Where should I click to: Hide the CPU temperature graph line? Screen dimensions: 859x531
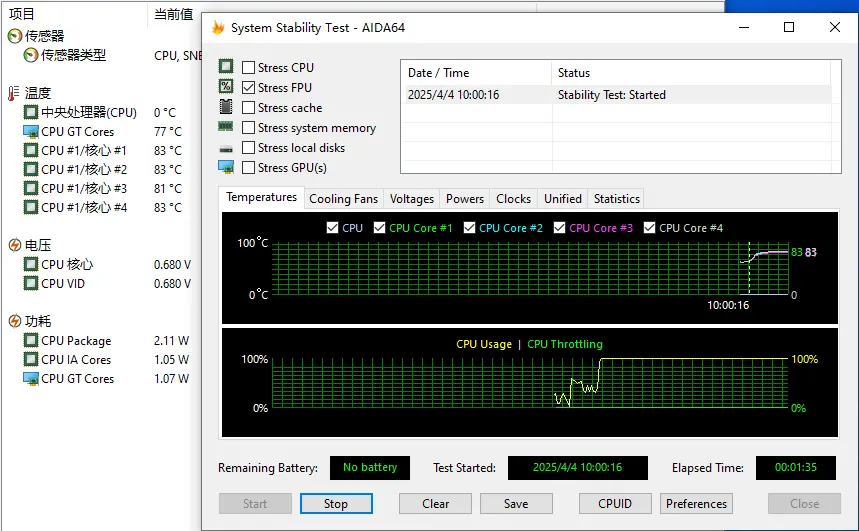332,227
